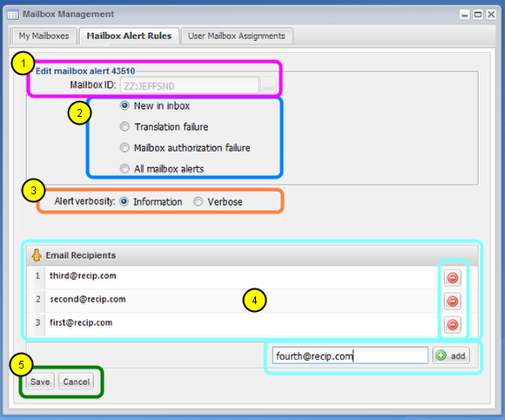Open the Mailbox ID browse button
The height and width of the screenshot is (420, 505).
(x=268, y=85)
